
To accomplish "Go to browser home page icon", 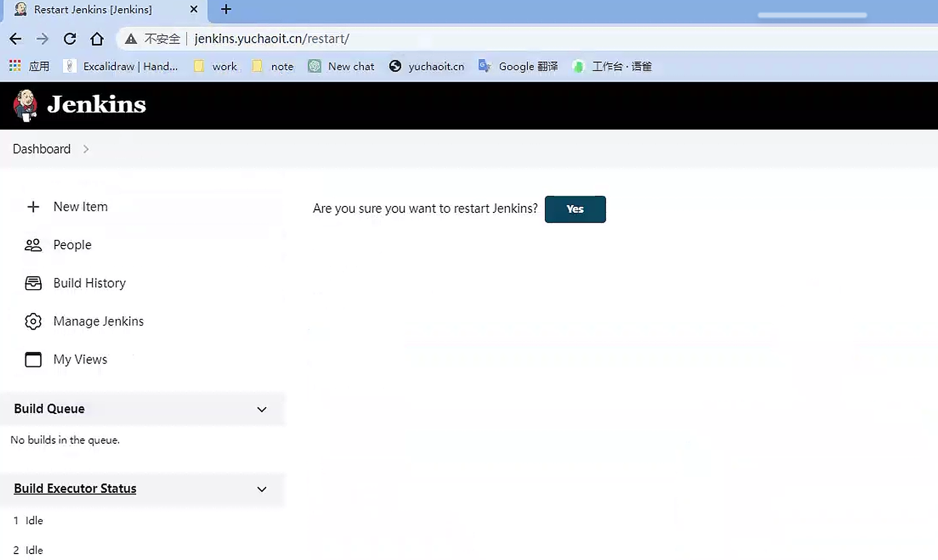I will [97, 39].
